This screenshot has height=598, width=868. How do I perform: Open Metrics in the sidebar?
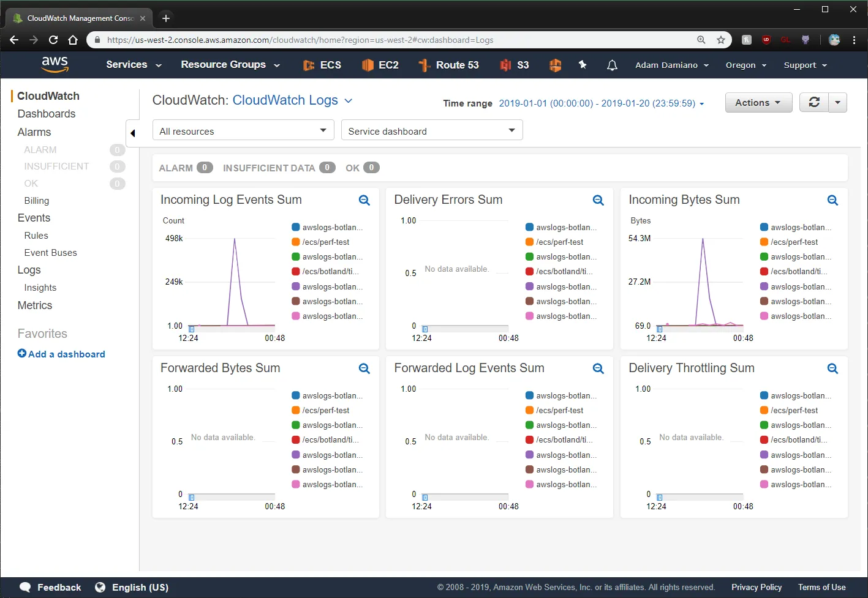point(35,305)
